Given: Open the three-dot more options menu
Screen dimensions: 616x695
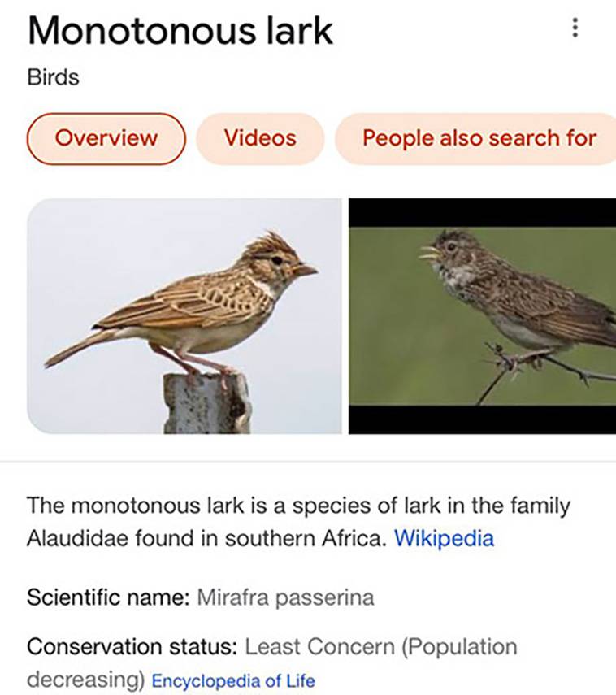Looking at the screenshot, I should click(575, 28).
